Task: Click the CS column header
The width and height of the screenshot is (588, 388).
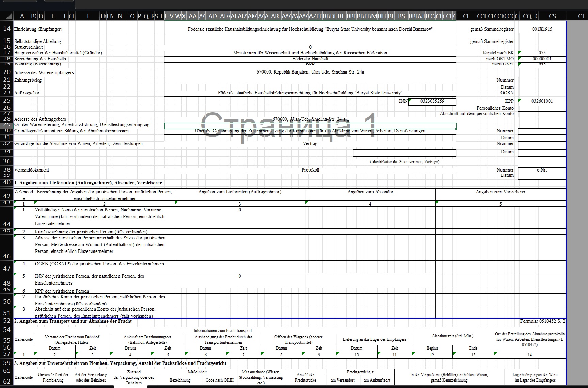Action: point(552,16)
